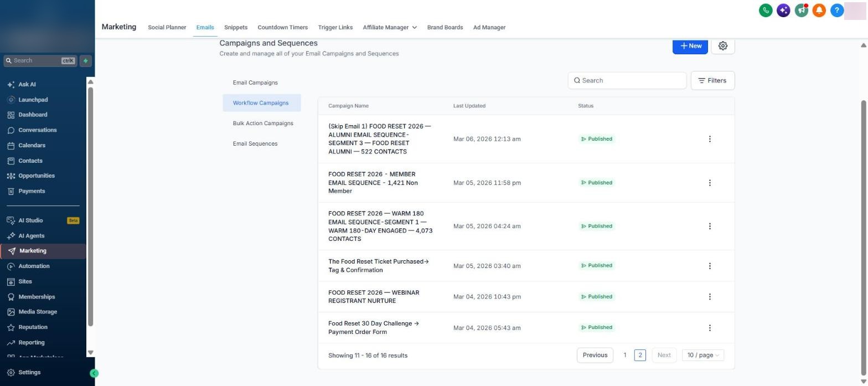Screen dimensions: 868x386
Task: Click the Published status of WARM 180 campaign
Action: coord(597,226)
